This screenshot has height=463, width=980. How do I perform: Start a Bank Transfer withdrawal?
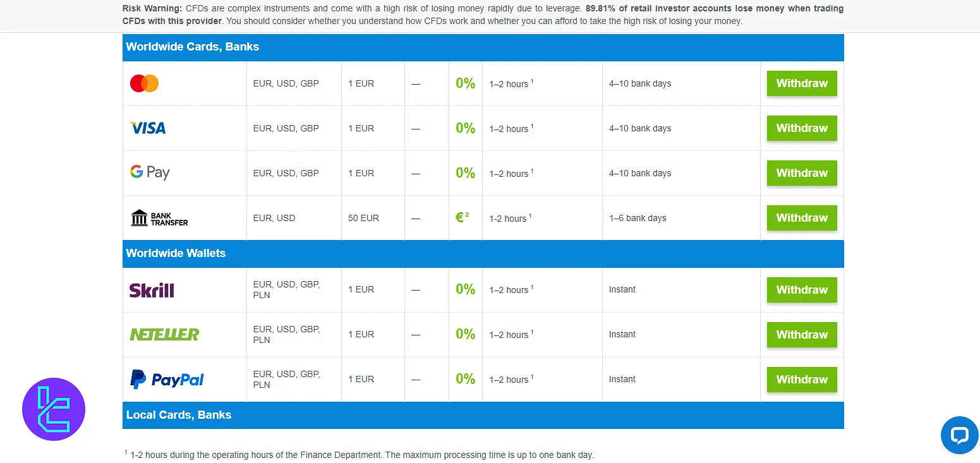(802, 218)
